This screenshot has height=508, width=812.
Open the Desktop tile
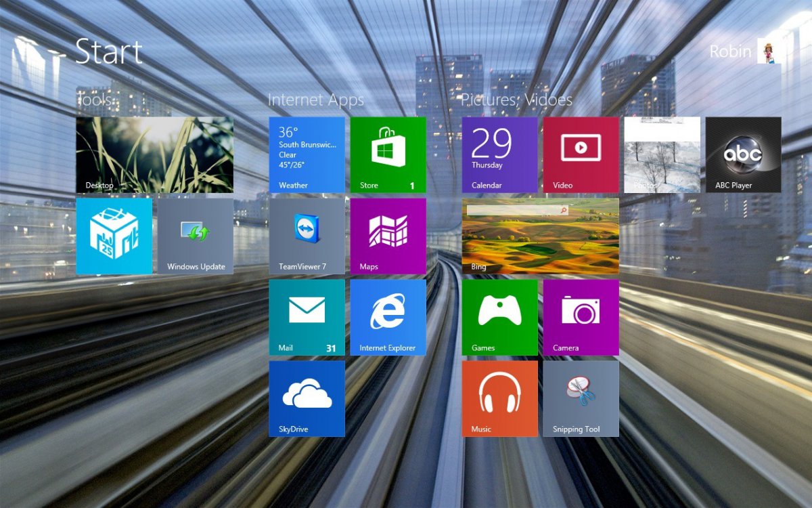coord(154,154)
